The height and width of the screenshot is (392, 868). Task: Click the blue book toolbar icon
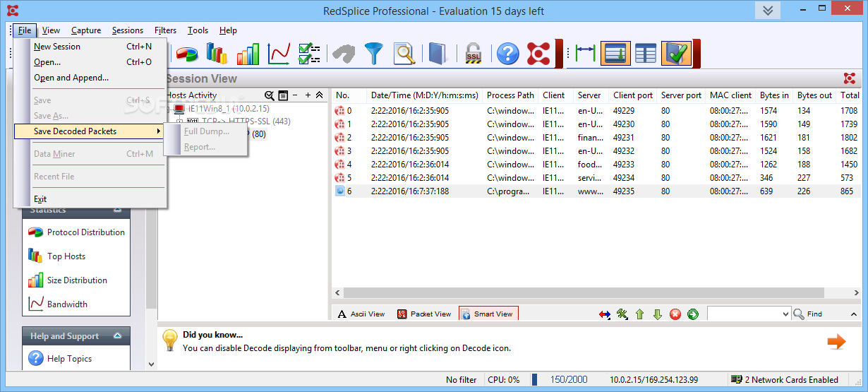pos(438,54)
